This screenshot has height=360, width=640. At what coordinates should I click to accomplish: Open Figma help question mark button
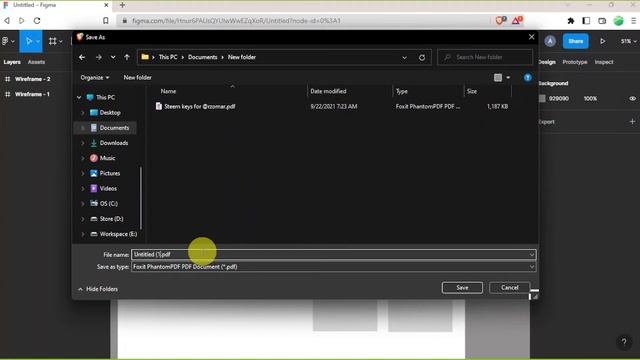pos(624,342)
